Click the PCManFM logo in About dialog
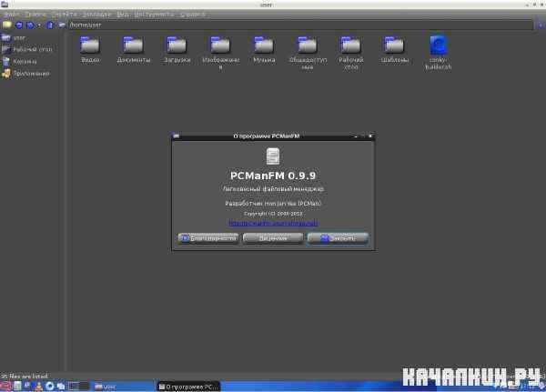Image resolution: width=546 pixels, height=392 pixels. 273,156
